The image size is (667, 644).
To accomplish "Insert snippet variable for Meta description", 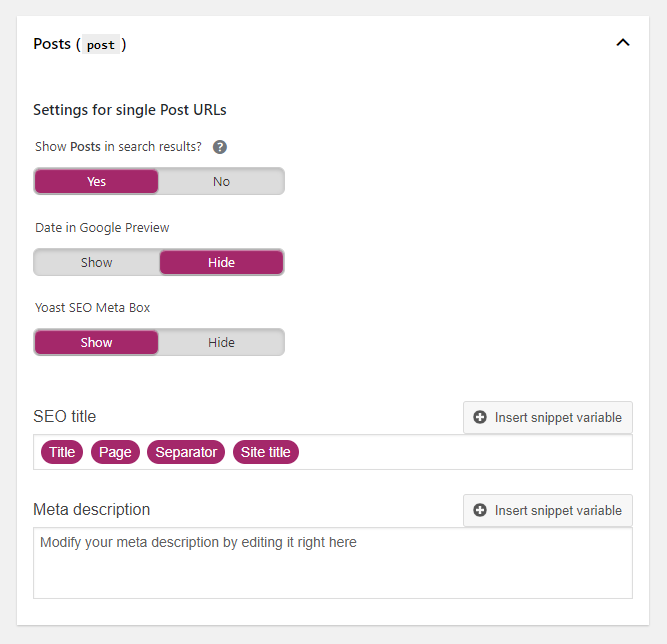I will [548, 510].
